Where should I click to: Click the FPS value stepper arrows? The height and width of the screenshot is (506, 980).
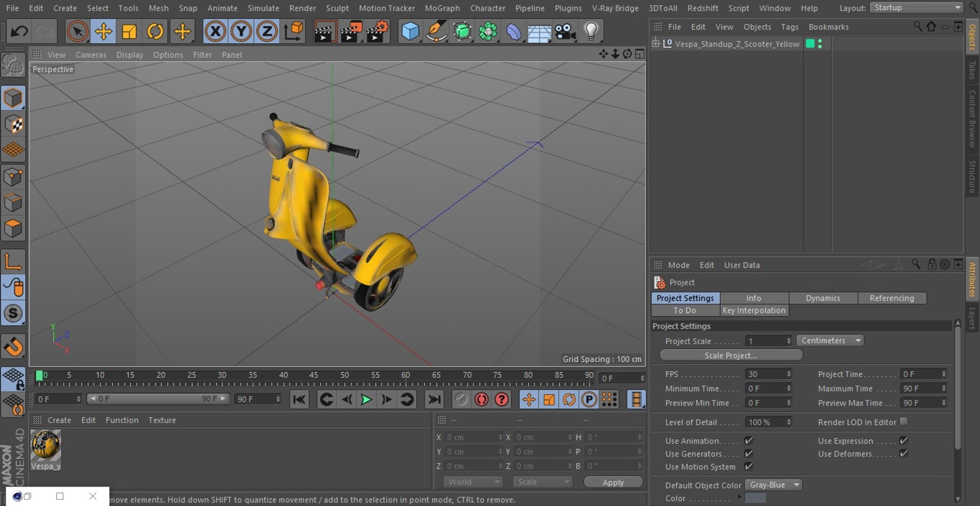789,374
